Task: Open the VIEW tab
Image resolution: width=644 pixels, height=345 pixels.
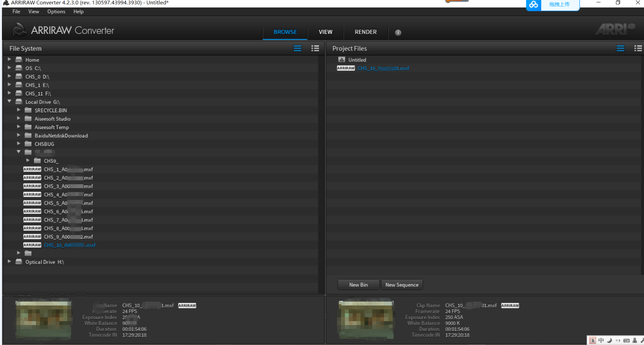Action: tap(325, 32)
